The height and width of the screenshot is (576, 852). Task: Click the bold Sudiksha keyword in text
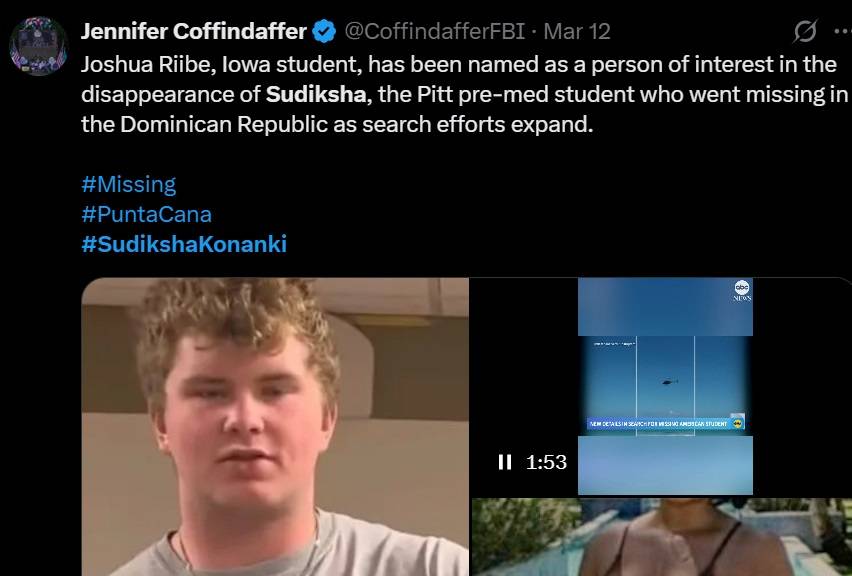pyautogui.click(x=316, y=95)
